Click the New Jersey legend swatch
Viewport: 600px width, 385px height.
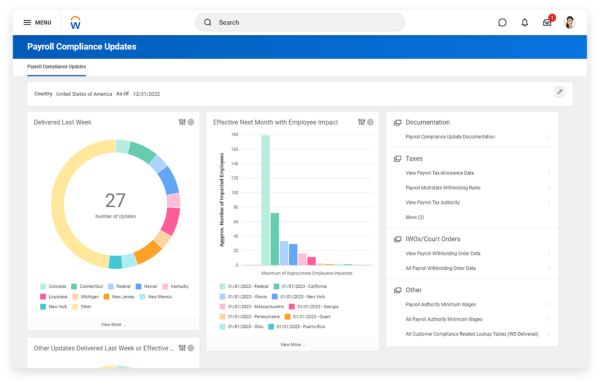106,297
